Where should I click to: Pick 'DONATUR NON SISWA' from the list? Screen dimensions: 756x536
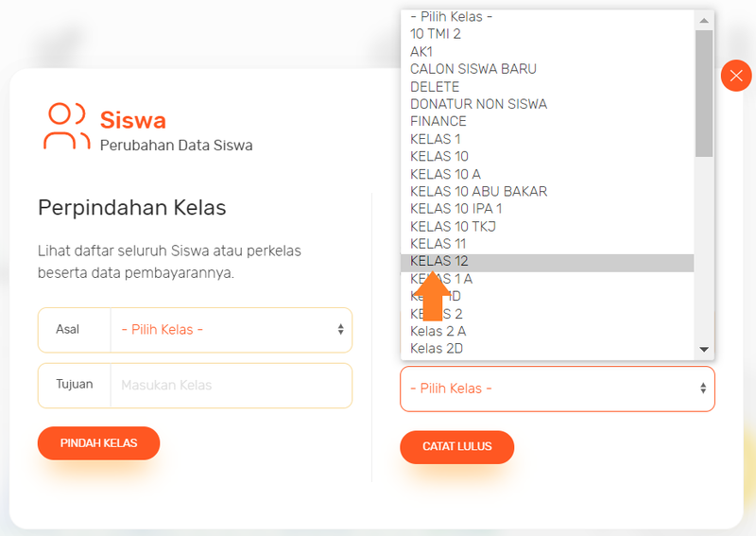coord(547,104)
